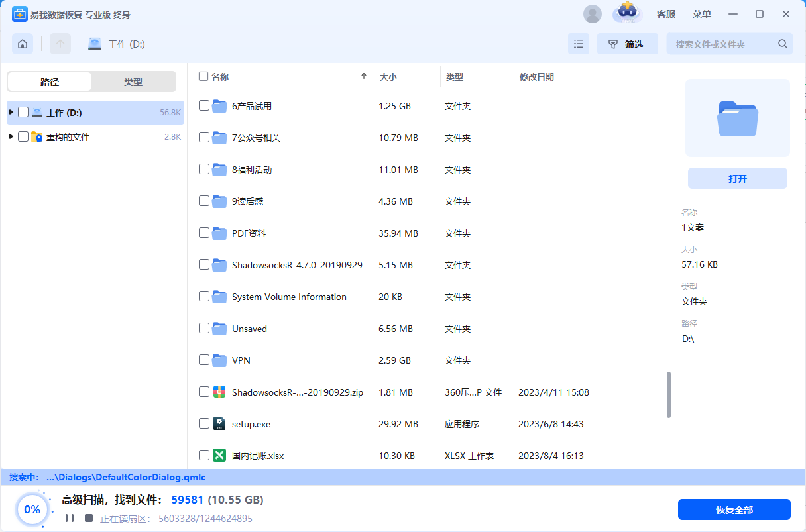Select the 重构的文件 checkbox
Screen dimensions: 806x532
pos(24,136)
